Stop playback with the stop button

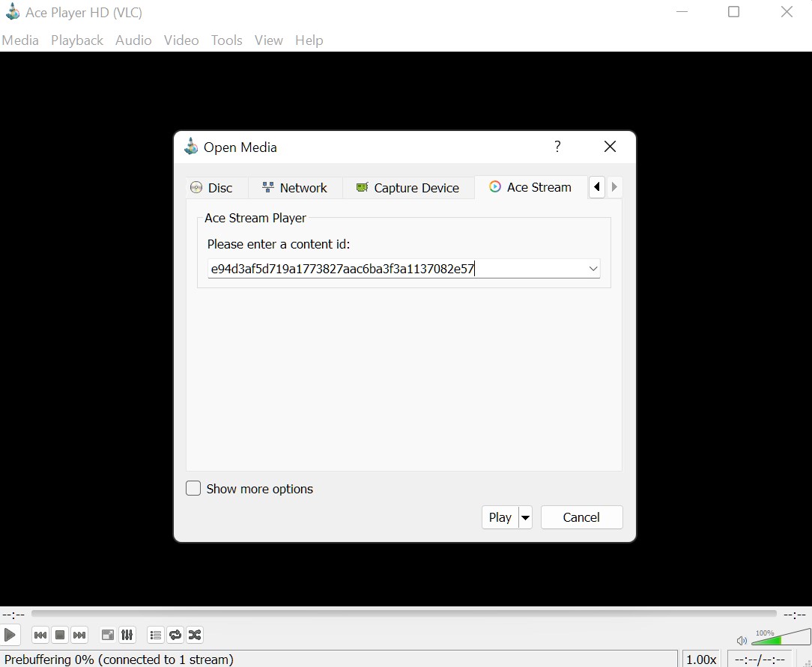click(x=60, y=635)
